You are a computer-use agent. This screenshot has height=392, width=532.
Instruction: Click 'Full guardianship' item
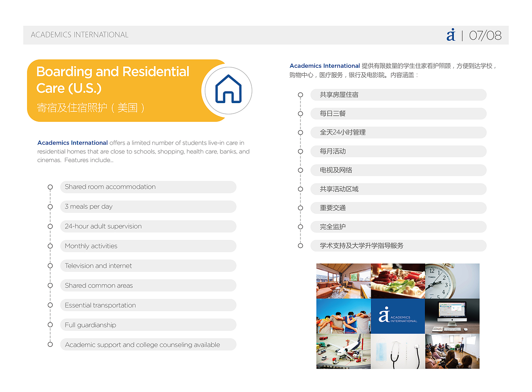tap(148, 325)
